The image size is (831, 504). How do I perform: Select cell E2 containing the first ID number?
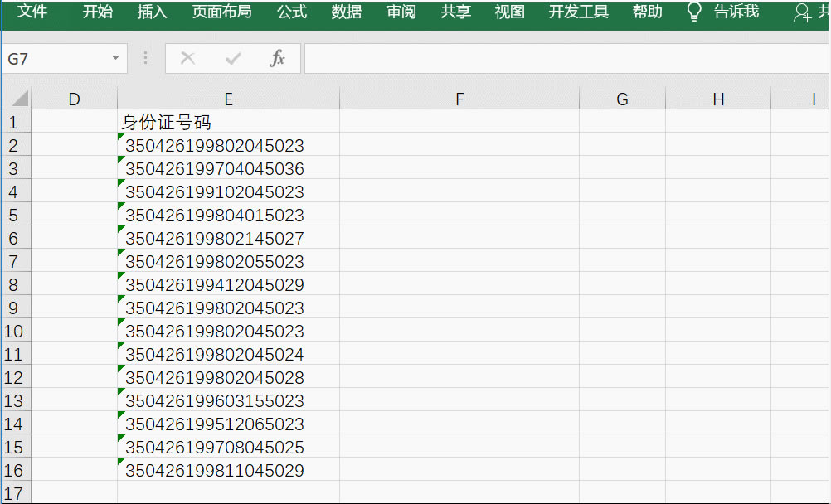pos(228,145)
